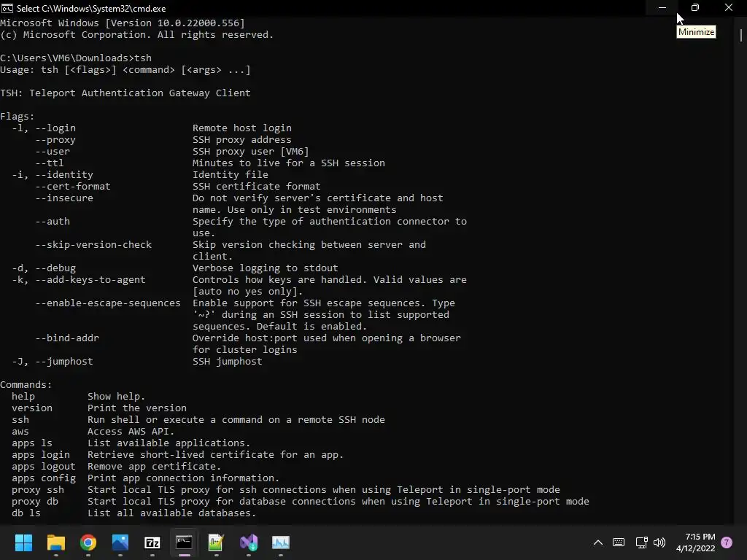Click 'Verbose logging to stdout' description
The height and width of the screenshot is (560, 747).
coord(266,268)
